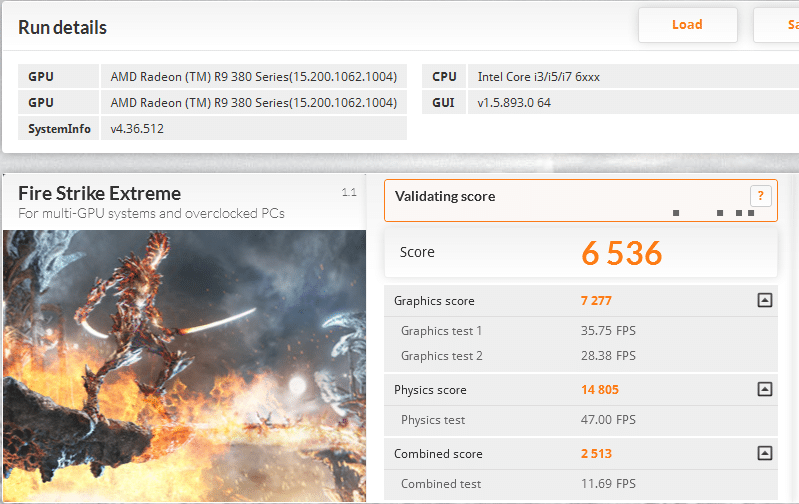
Task: Click the Physics test label
Action: pos(433,420)
